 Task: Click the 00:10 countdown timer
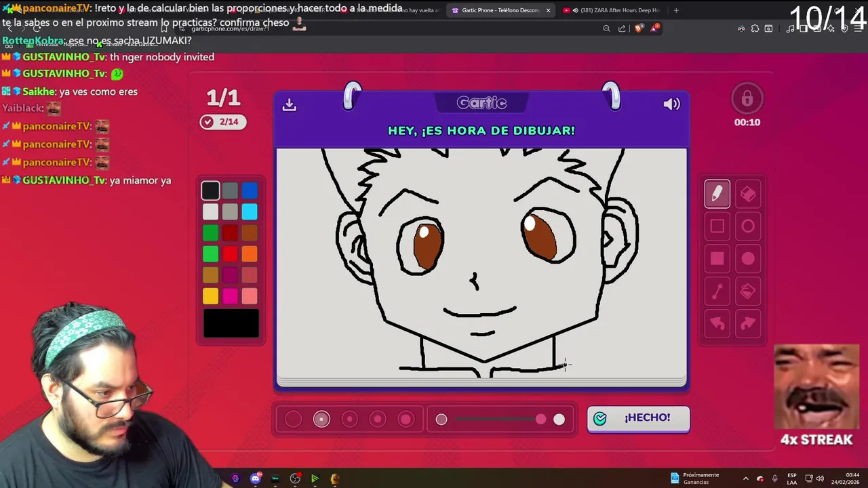(x=747, y=123)
